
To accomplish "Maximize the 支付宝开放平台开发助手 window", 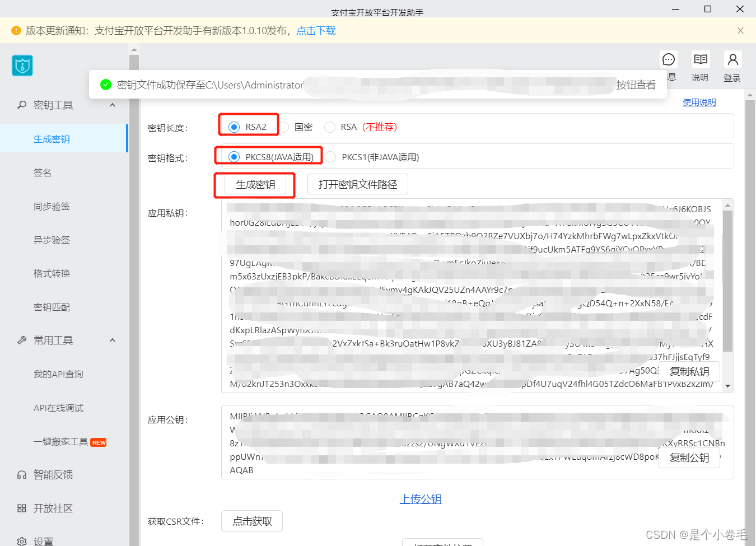I will coord(708,9).
